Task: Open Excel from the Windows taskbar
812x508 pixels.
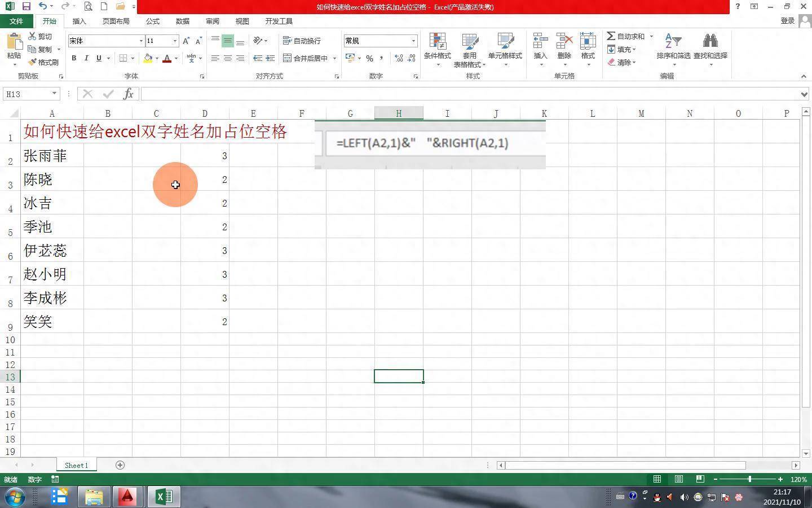Action: [x=164, y=497]
